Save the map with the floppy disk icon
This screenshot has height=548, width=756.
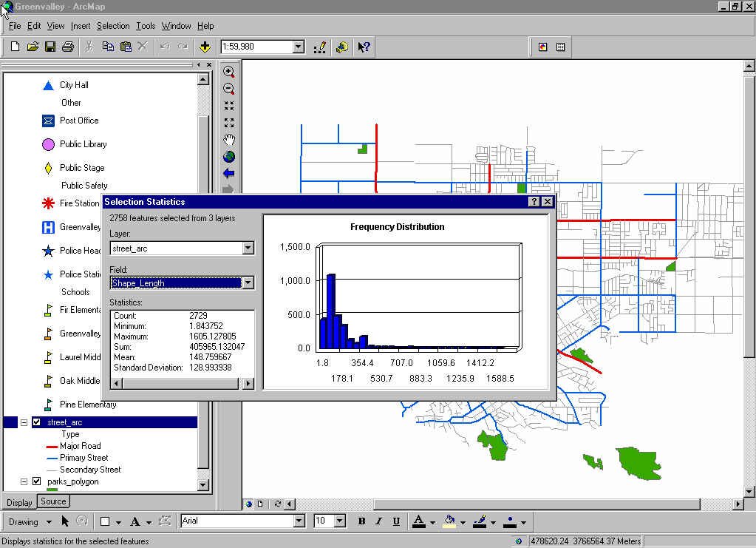50,47
